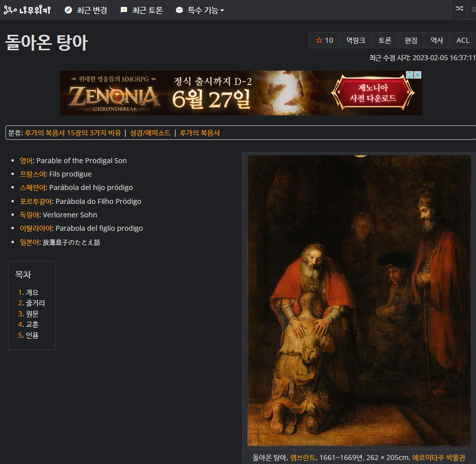Click the Japanese text 放蕩息子のたとえ話
476x464 pixels.
click(72, 242)
